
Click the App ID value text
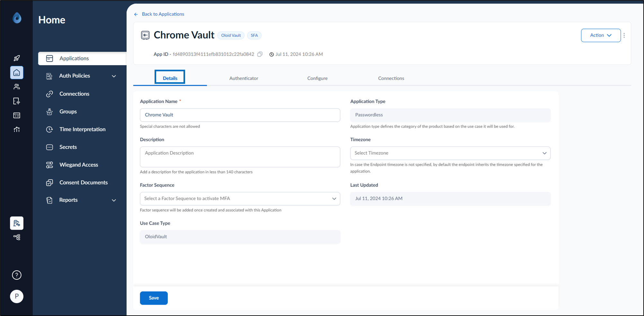[213, 54]
